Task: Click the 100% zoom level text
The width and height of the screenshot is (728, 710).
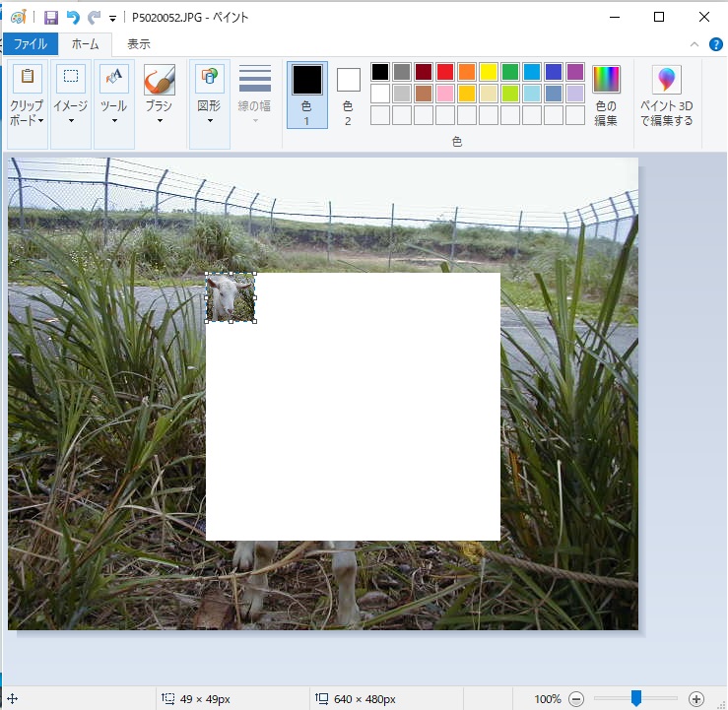Action: click(x=548, y=699)
